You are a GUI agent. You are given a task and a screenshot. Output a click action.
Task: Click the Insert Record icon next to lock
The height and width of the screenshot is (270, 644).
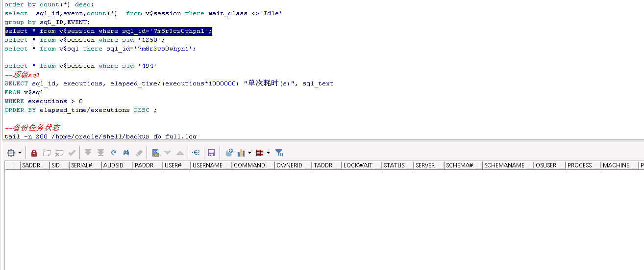pyautogui.click(x=47, y=153)
